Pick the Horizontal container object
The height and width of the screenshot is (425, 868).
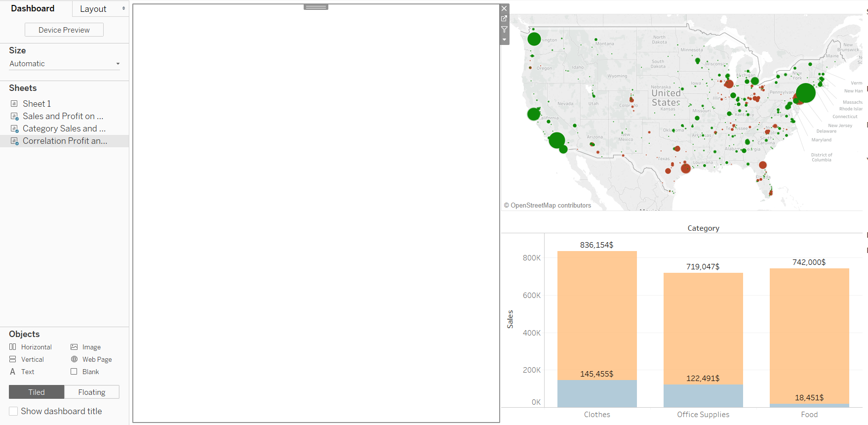(31, 347)
